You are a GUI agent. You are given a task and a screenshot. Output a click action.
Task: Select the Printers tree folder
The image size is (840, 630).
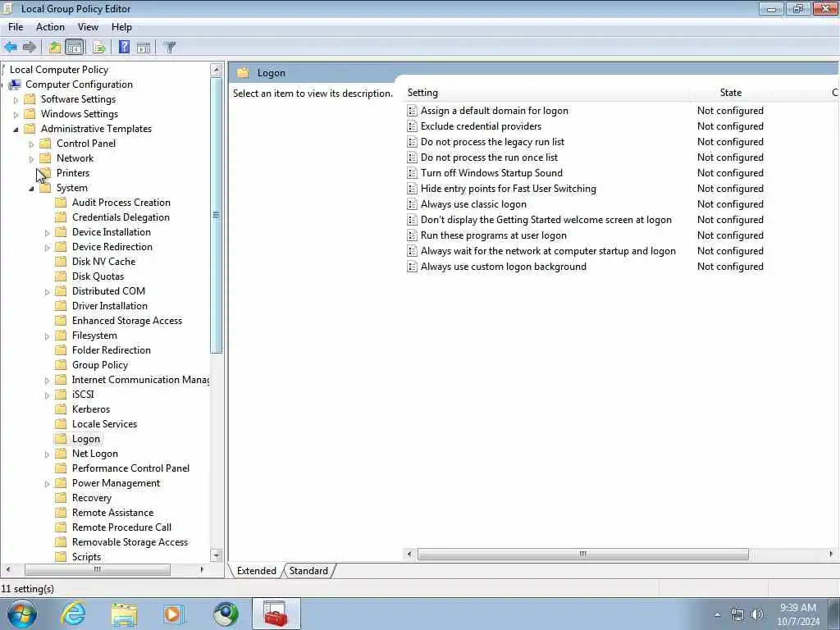point(73,173)
